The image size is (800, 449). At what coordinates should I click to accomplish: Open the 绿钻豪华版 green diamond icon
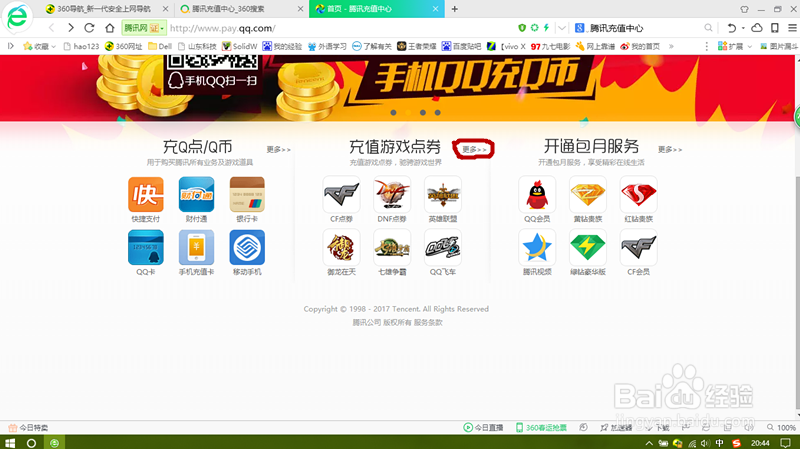[x=588, y=247]
